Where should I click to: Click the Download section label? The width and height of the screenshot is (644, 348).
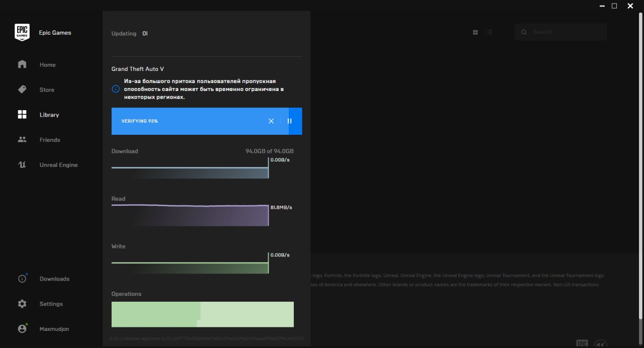[125, 151]
